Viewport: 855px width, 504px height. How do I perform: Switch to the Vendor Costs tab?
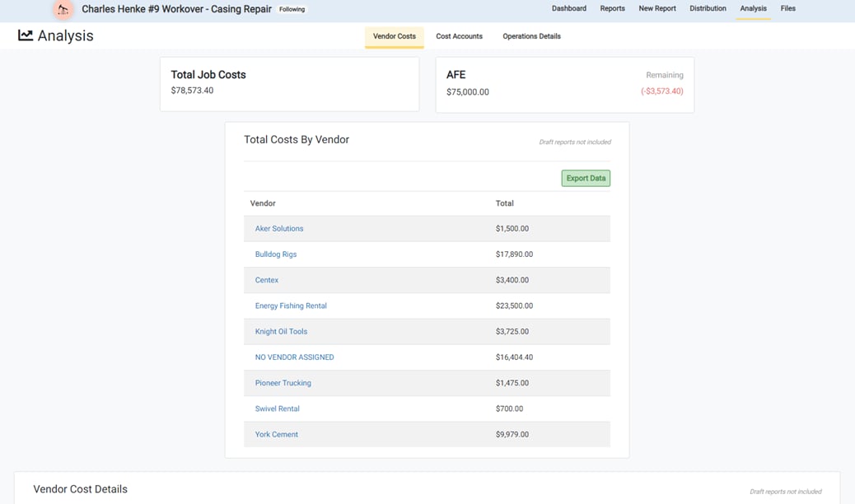[395, 36]
